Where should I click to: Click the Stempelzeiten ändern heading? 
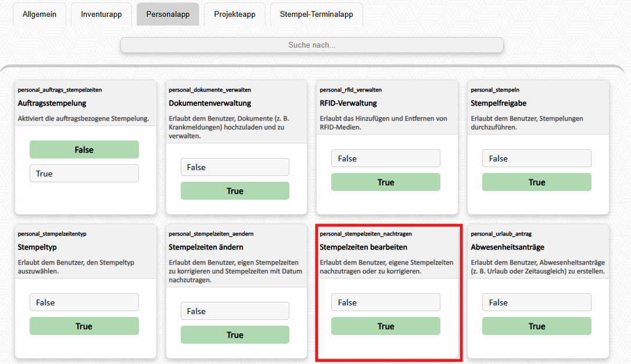(206, 247)
